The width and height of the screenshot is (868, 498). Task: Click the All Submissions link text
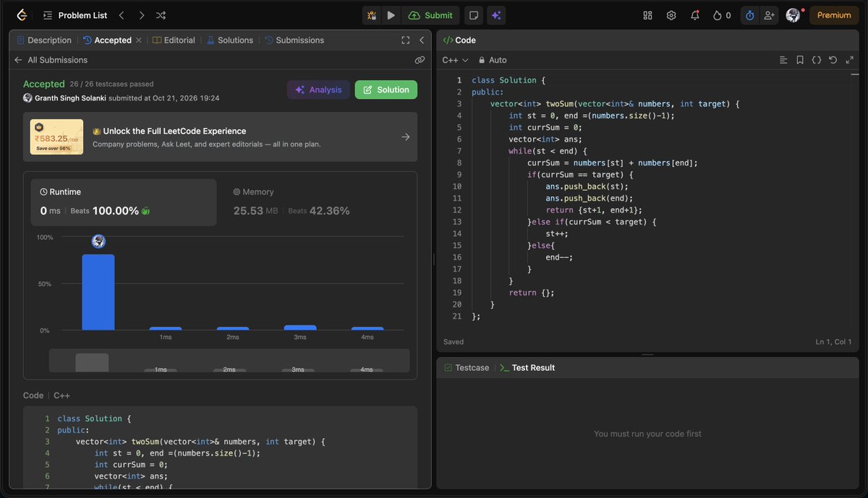point(58,60)
